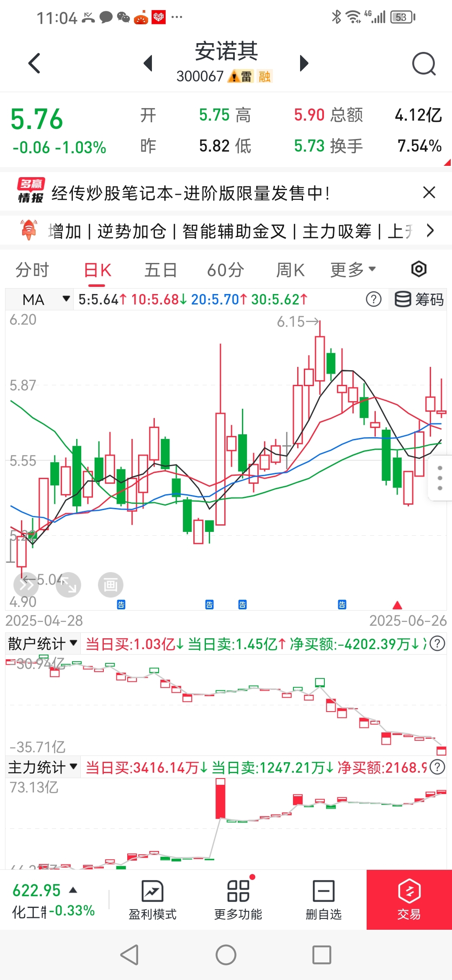Tap the 换手 7.54% value
Image resolution: width=452 pixels, height=980 pixels.
pos(419,146)
